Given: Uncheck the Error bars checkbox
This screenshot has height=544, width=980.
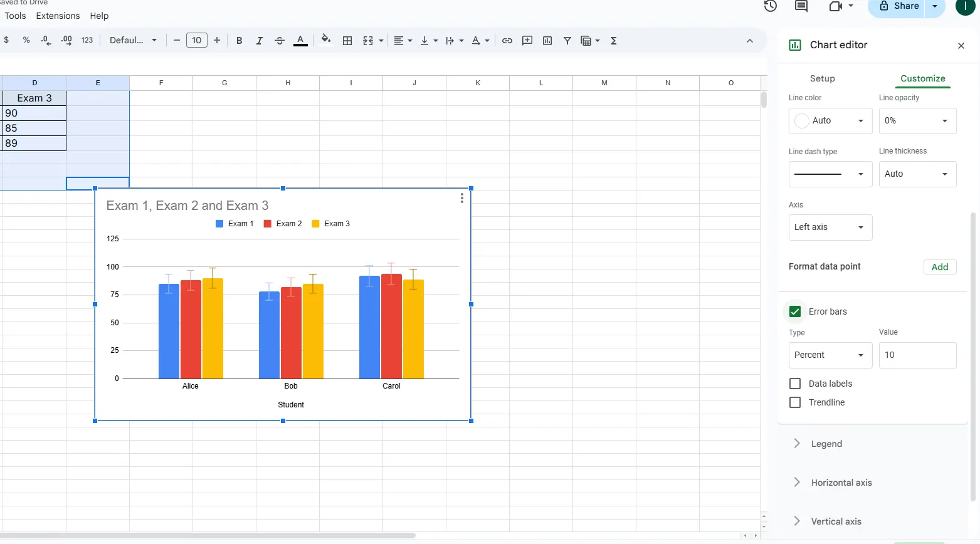Looking at the screenshot, I should (x=795, y=311).
